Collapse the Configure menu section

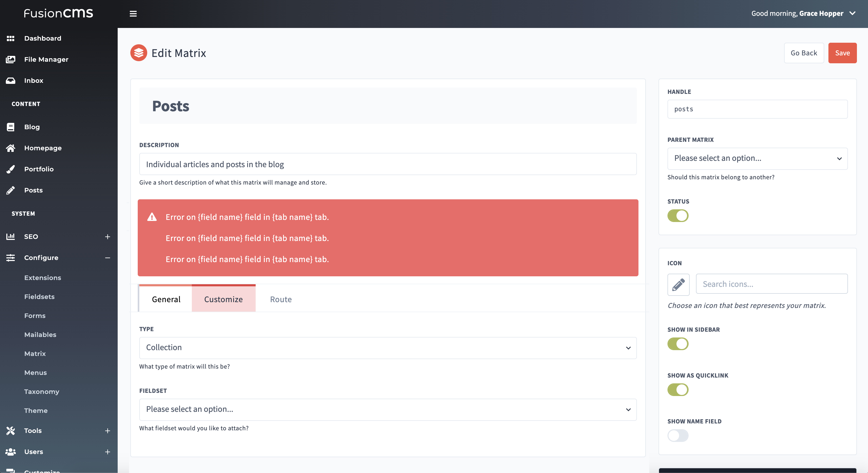107,258
